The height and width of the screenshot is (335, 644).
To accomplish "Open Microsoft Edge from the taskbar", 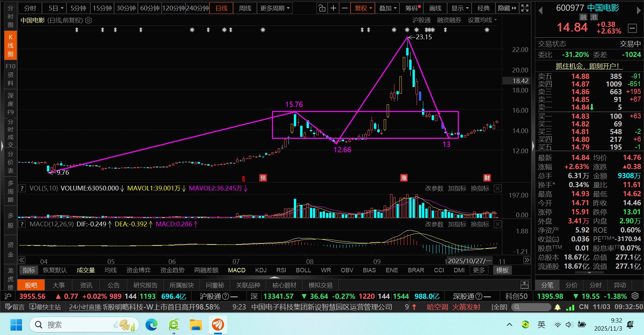I will click(152, 325).
